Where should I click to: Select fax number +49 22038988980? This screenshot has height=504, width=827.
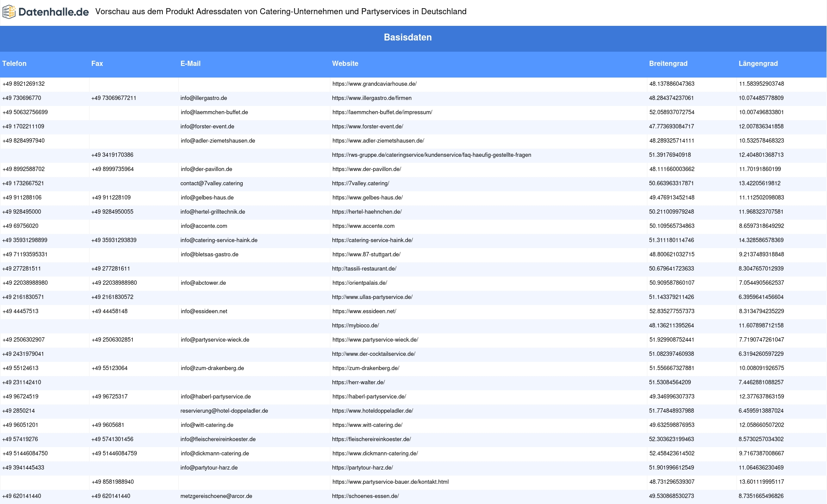[x=114, y=283]
